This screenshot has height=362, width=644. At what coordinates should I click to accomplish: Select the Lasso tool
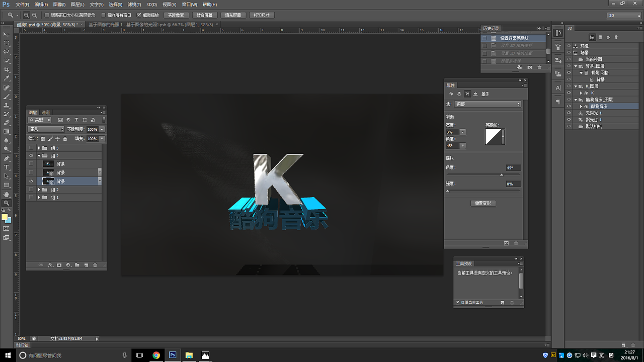(x=7, y=52)
